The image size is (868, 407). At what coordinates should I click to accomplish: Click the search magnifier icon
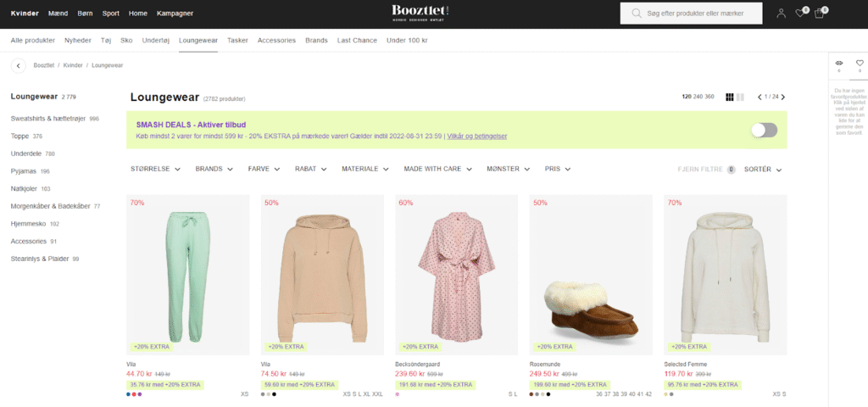point(637,14)
